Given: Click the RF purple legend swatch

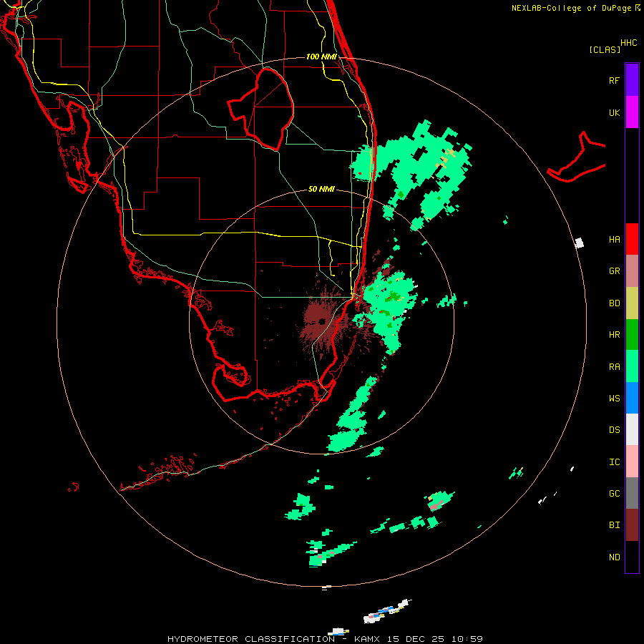Looking at the screenshot, I should 632,80.
